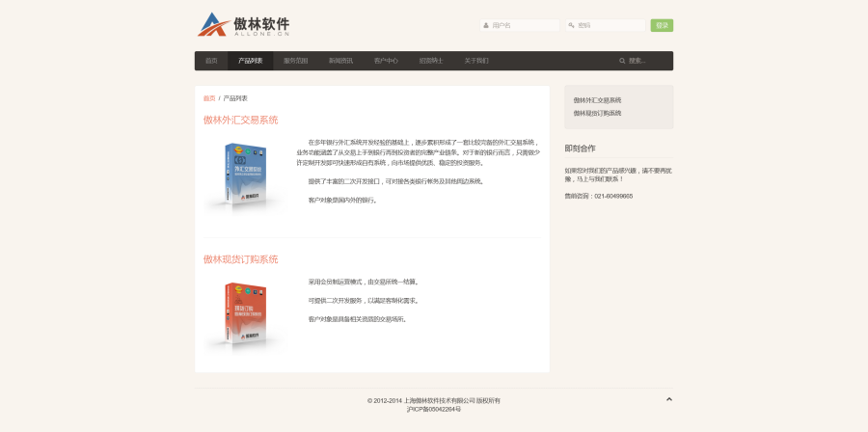Open the 客户中心 nav item

(x=386, y=61)
